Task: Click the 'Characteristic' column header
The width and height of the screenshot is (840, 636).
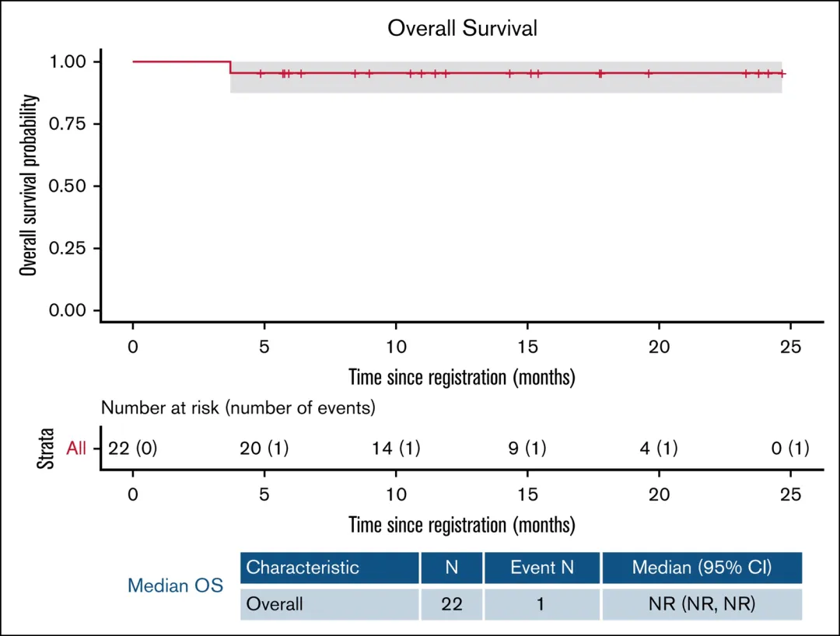Action: click(303, 568)
